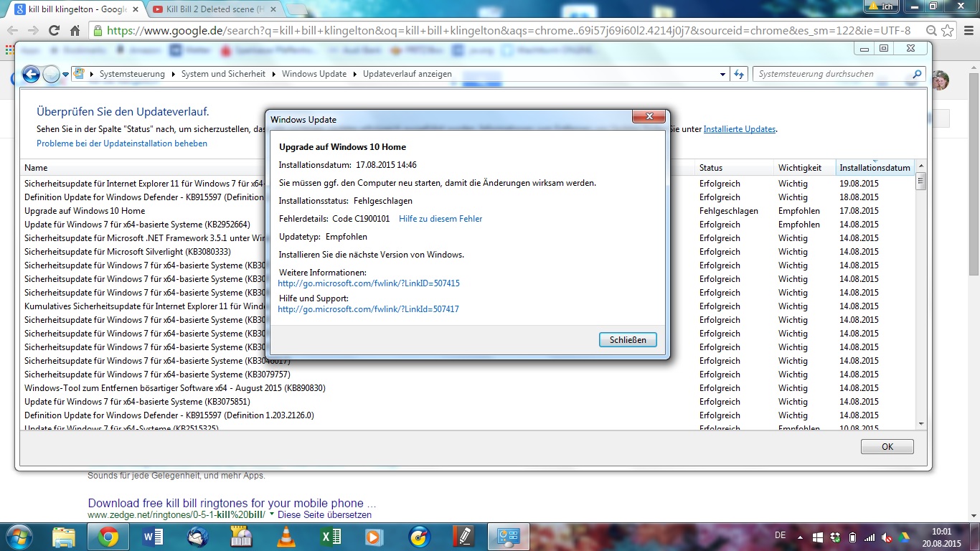Open LinkID=507415 further information link
Image resolution: width=980 pixels, height=551 pixels.
click(x=369, y=283)
